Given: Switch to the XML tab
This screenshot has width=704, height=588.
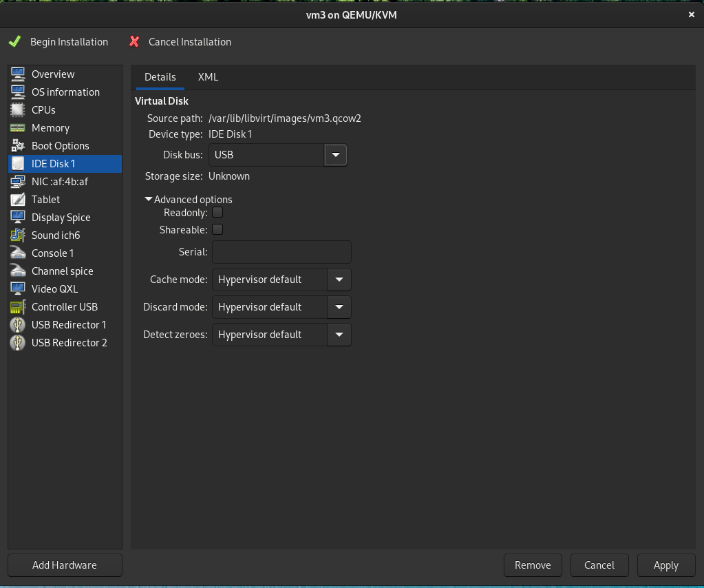Looking at the screenshot, I should pos(208,77).
